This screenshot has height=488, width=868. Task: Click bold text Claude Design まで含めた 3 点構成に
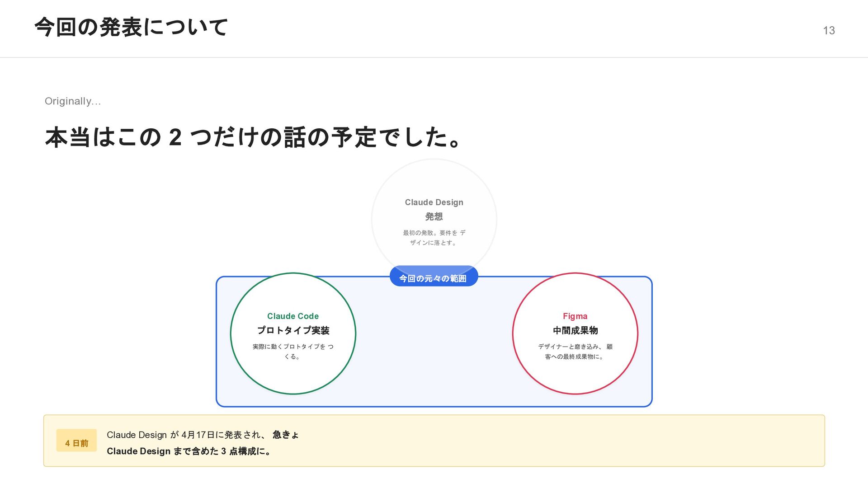[x=189, y=451]
